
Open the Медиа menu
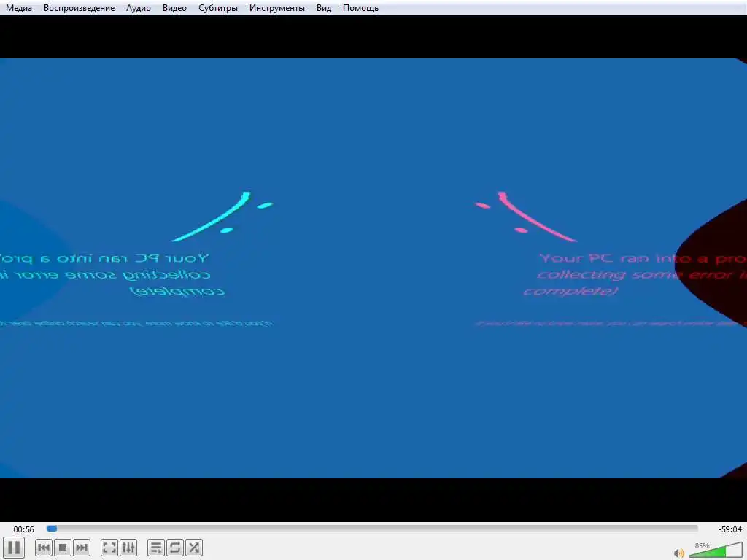click(18, 8)
